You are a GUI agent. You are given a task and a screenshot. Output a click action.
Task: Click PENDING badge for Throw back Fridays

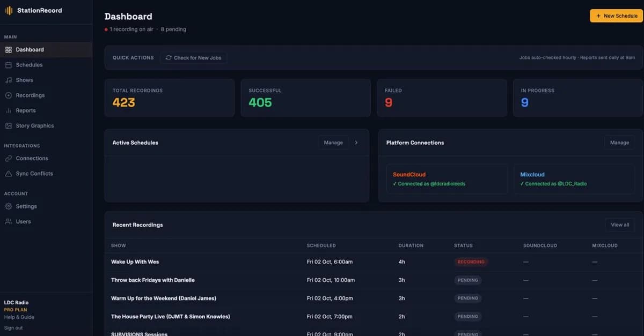coord(468,280)
